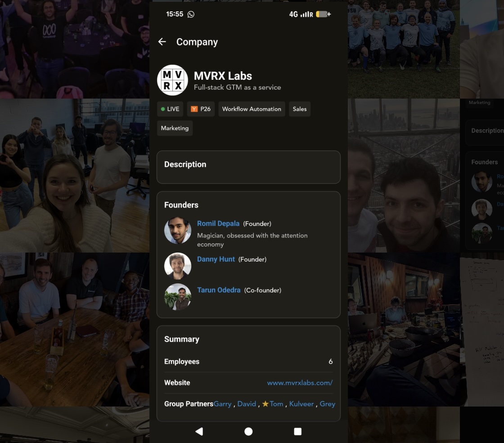
Task: Tap Founders heading in the dimmed background page
Action: (x=484, y=162)
